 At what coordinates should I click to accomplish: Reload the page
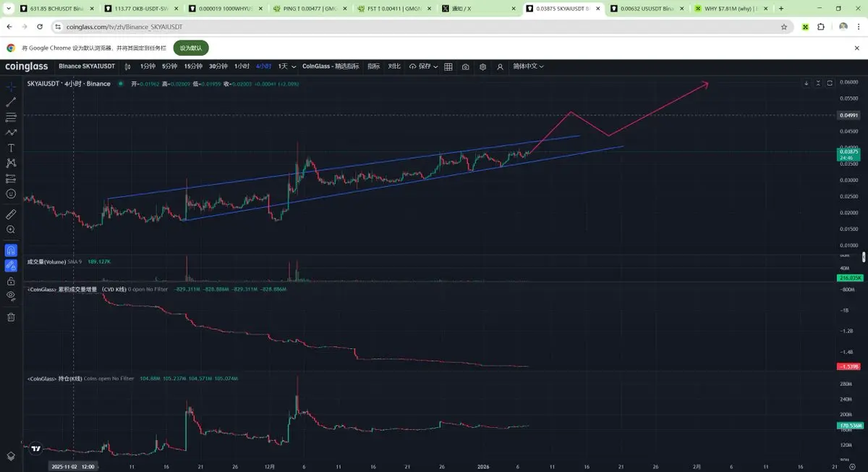click(40, 27)
